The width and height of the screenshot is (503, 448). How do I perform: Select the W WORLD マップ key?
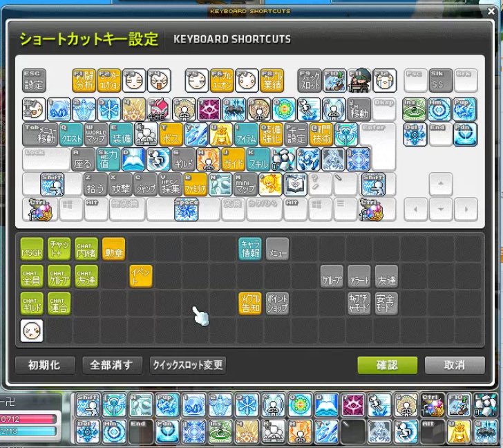(x=96, y=134)
